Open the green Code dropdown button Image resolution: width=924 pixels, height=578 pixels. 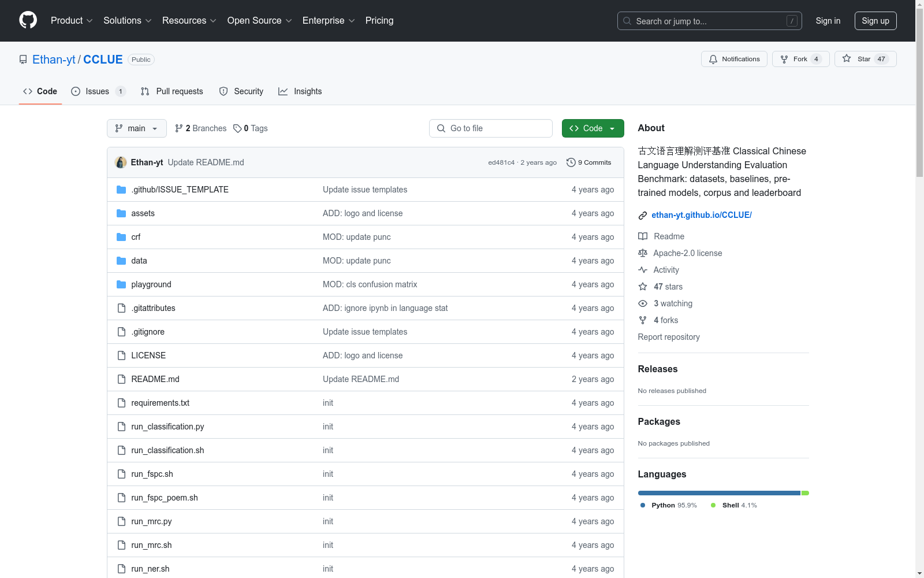point(593,128)
